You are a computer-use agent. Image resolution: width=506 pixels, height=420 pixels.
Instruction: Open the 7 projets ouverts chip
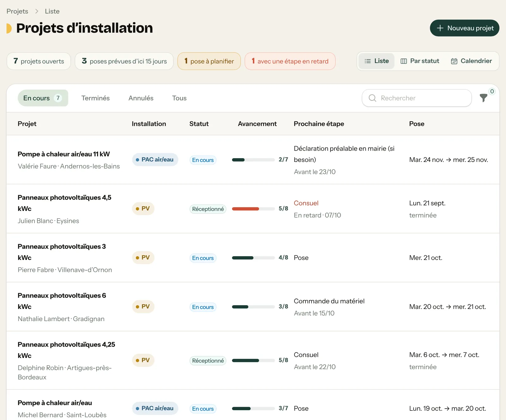click(39, 61)
